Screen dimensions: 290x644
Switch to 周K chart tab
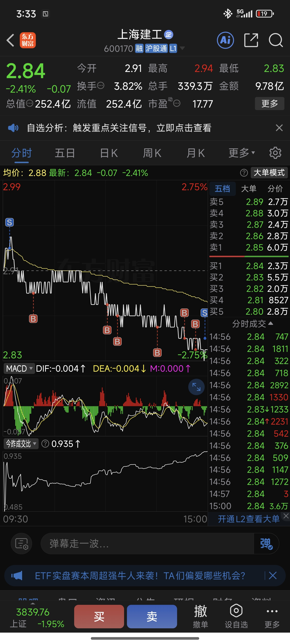(x=152, y=153)
